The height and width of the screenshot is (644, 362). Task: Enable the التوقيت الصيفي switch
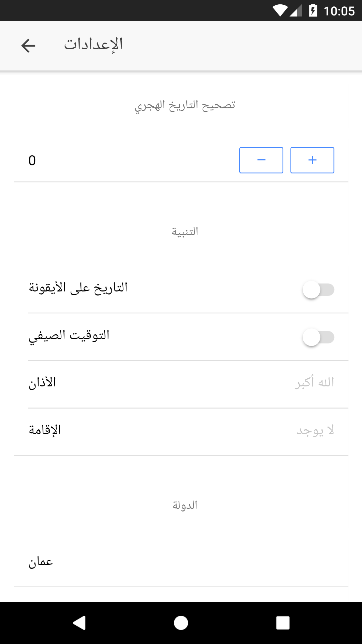click(x=318, y=337)
